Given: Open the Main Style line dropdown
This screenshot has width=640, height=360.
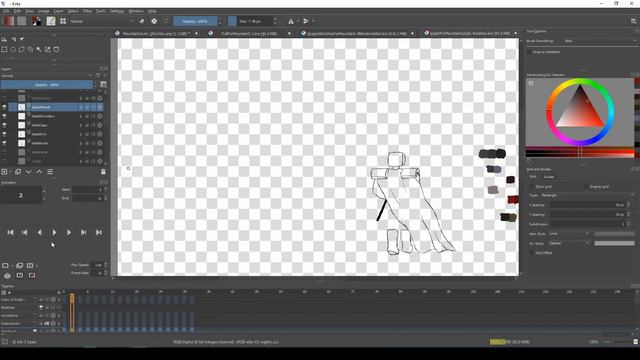Looking at the screenshot, I should 569,233.
